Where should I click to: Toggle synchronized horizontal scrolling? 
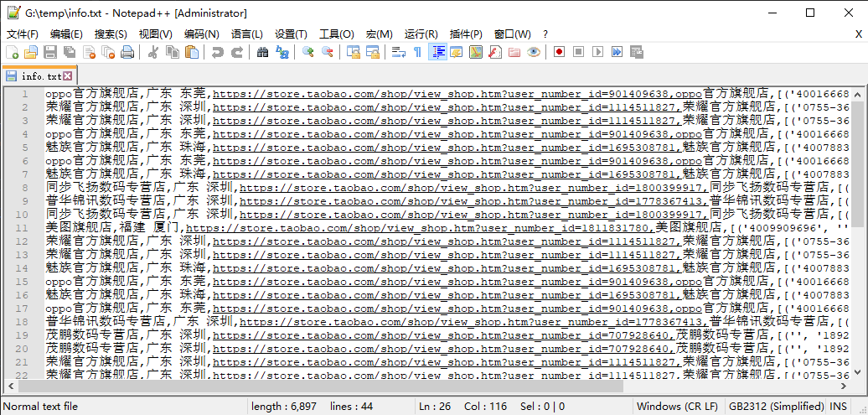coord(372,52)
